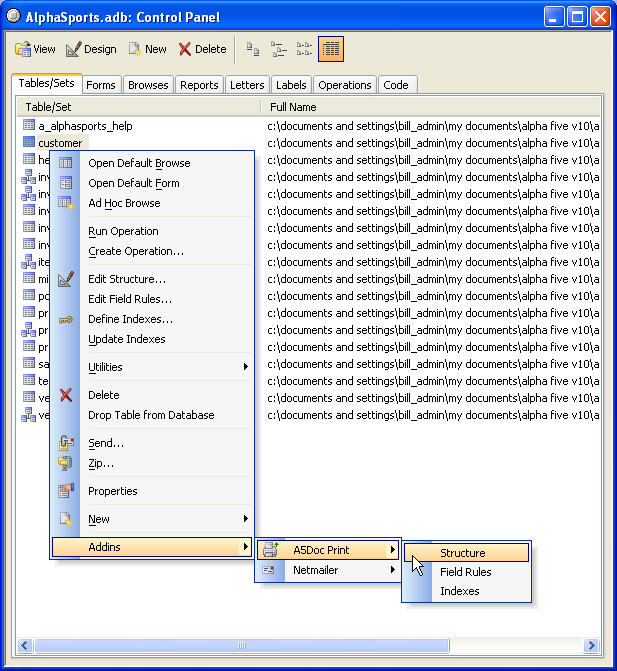Open Properties from context menu

(152, 491)
